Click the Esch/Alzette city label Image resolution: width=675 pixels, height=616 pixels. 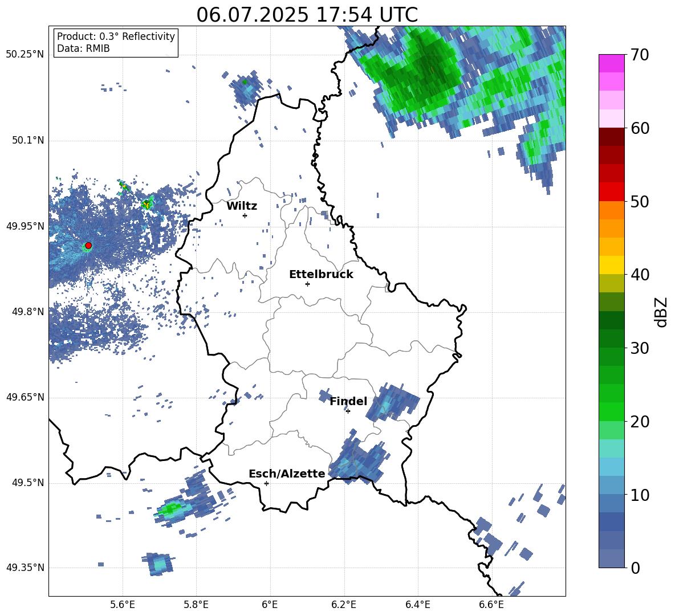click(287, 474)
